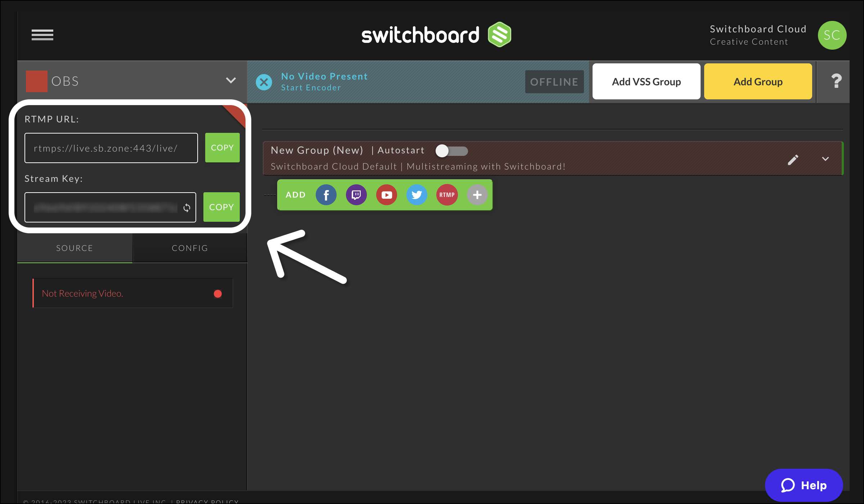Click the Not Receiving Video status row
The height and width of the screenshot is (504, 864).
click(x=133, y=293)
